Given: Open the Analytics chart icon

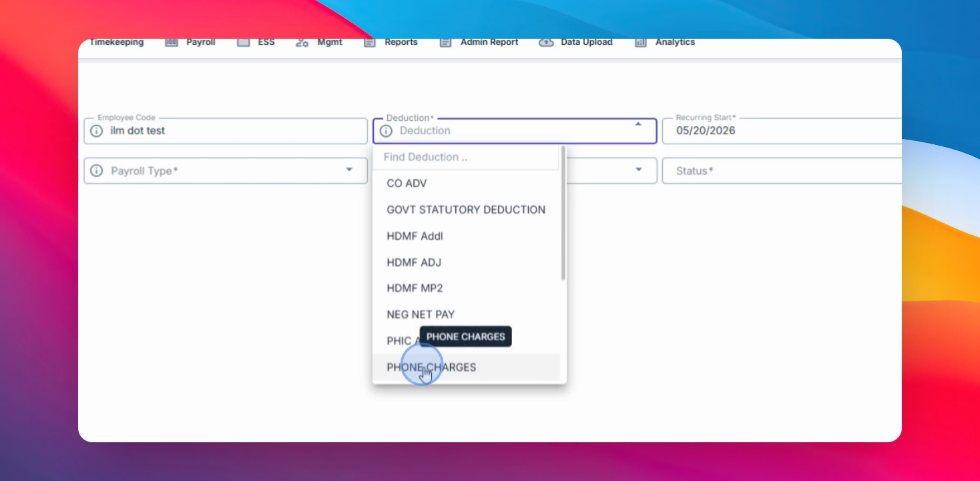Looking at the screenshot, I should pyautogui.click(x=641, y=42).
